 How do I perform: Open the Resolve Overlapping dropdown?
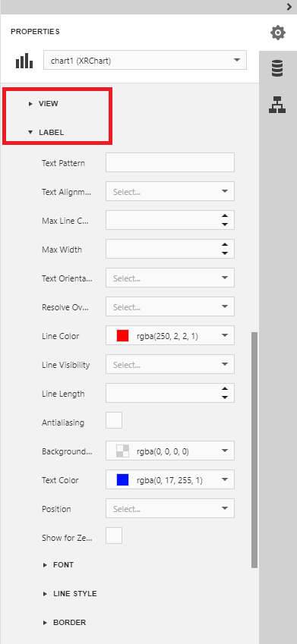(x=170, y=306)
